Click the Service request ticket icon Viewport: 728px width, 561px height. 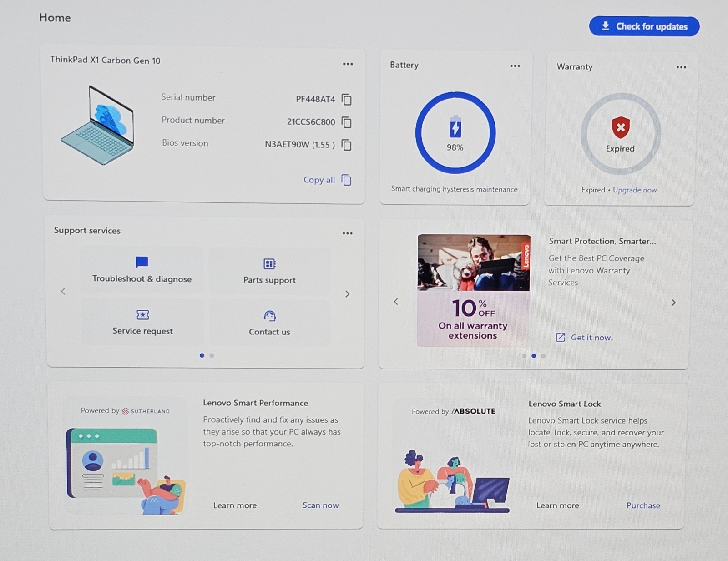point(142,315)
